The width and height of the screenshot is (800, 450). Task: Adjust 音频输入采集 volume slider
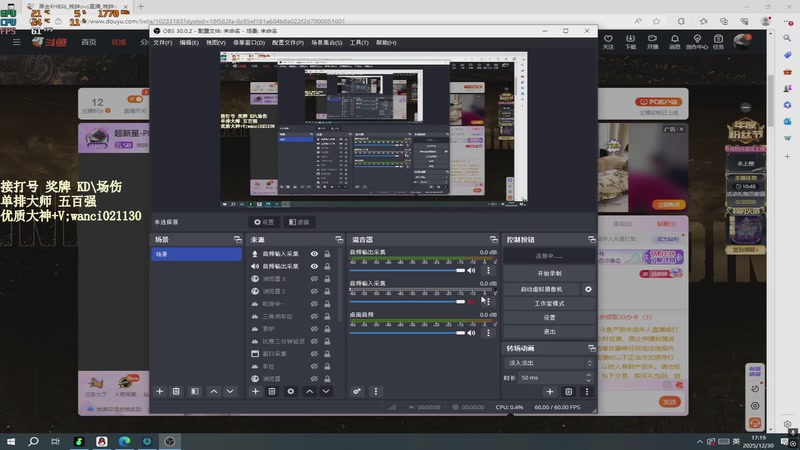[x=407, y=302]
